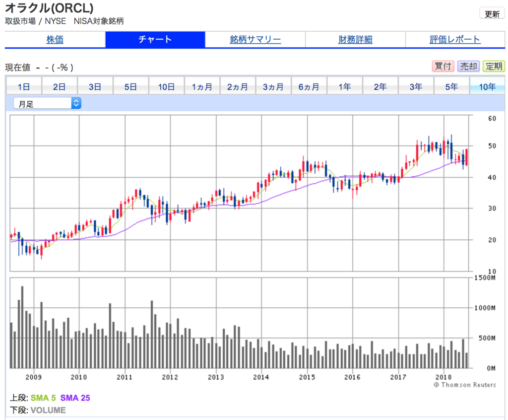Screen dimensions: 508x420
Task: Switch to the 1ヵ月 chart view
Action: click(x=202, y=85)
